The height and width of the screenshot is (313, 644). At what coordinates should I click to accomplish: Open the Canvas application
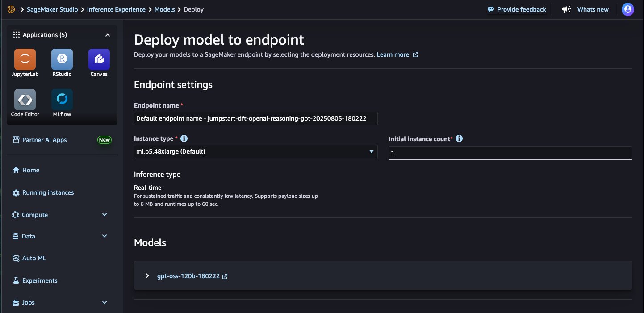[99, 59]
